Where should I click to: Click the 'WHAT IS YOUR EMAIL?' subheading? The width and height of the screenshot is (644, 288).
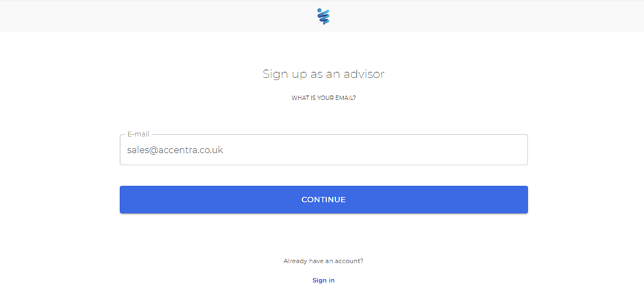click(x=323, y=98)
